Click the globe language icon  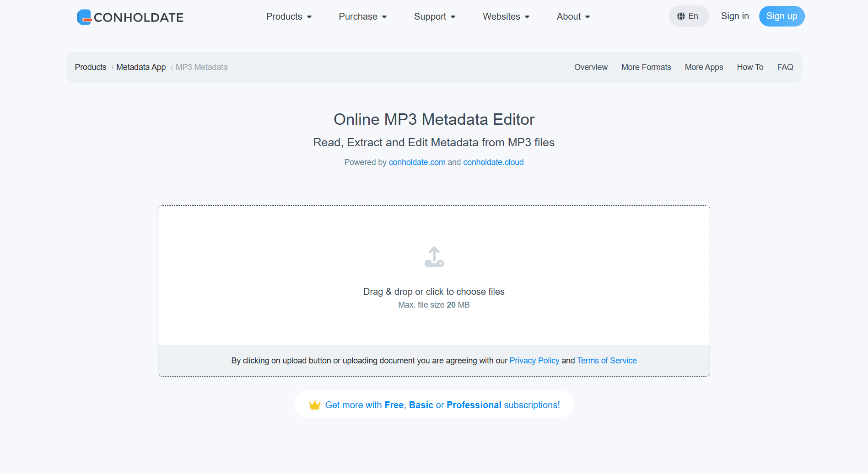681,16
